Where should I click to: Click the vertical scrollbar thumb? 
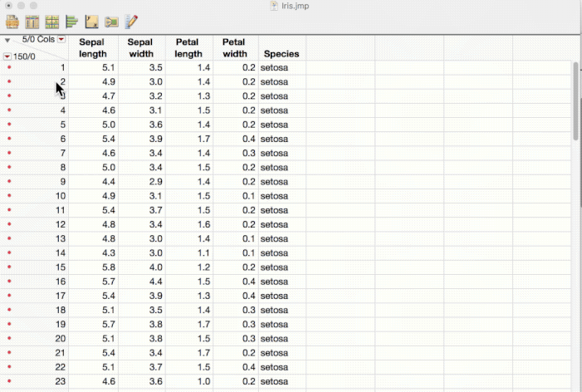(x=575, y=101)
